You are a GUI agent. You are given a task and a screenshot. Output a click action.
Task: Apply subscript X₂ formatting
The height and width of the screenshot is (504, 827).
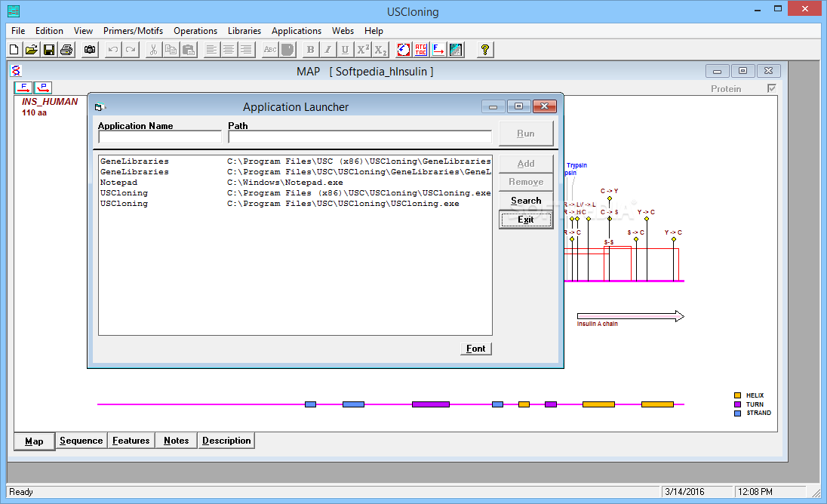[380, 50]
